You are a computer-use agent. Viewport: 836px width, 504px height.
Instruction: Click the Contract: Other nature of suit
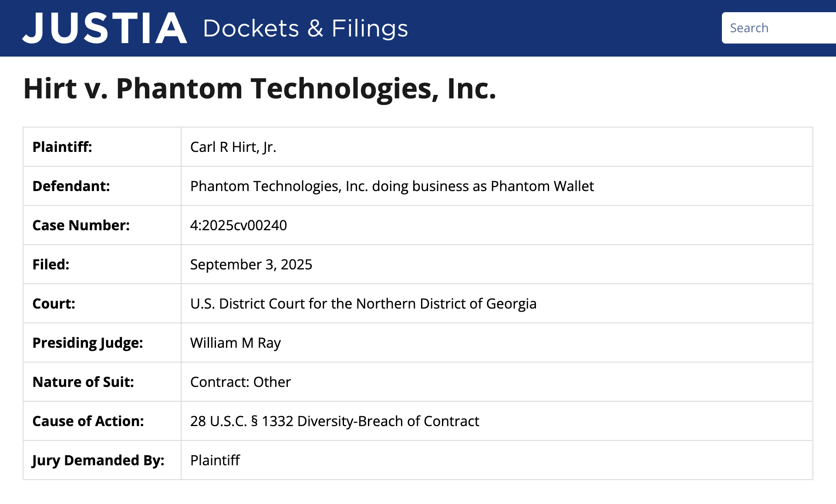click(x=240, y=382)
